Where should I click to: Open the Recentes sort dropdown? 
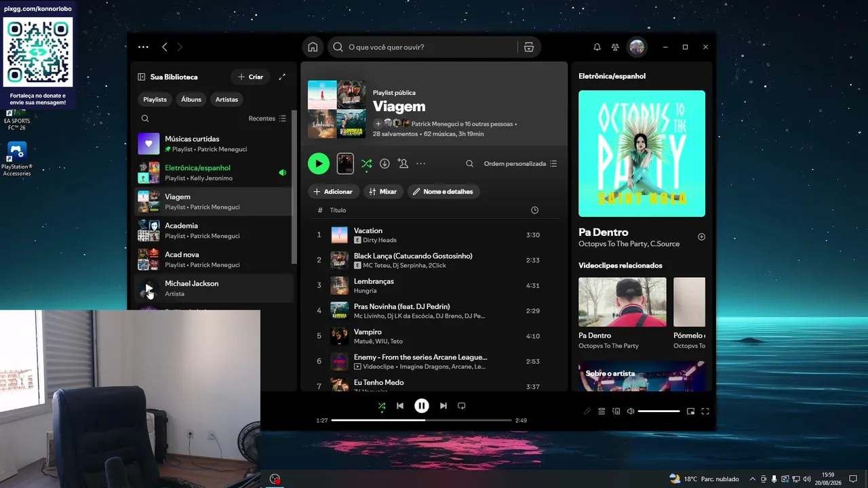[x=267, y=119]
